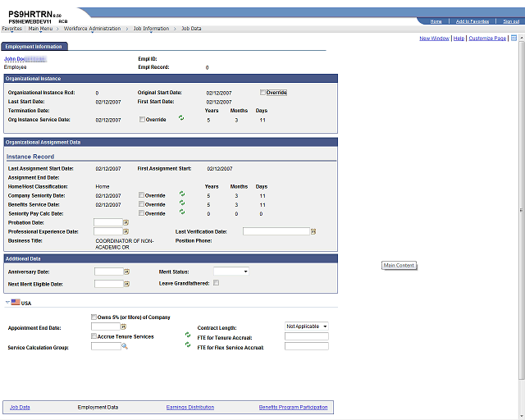The image size is (525, 420).
Task: Open calendar for Next Merit Eligible Date
Action: pos(126,284)
